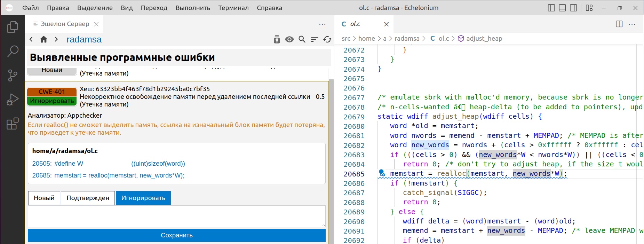Set status to Новый
The width and height of the screenshot is (644, 244).
coord(44,198)
